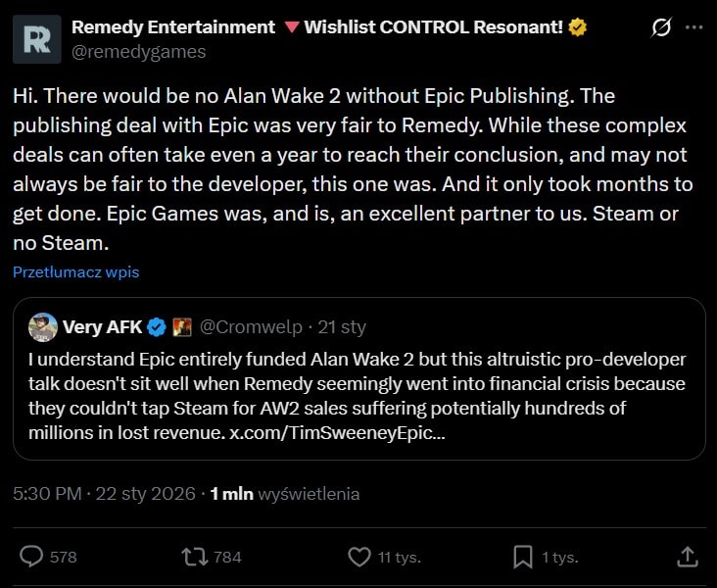Toggle the heart like icon
717x588 pixels.
[359, 557]
